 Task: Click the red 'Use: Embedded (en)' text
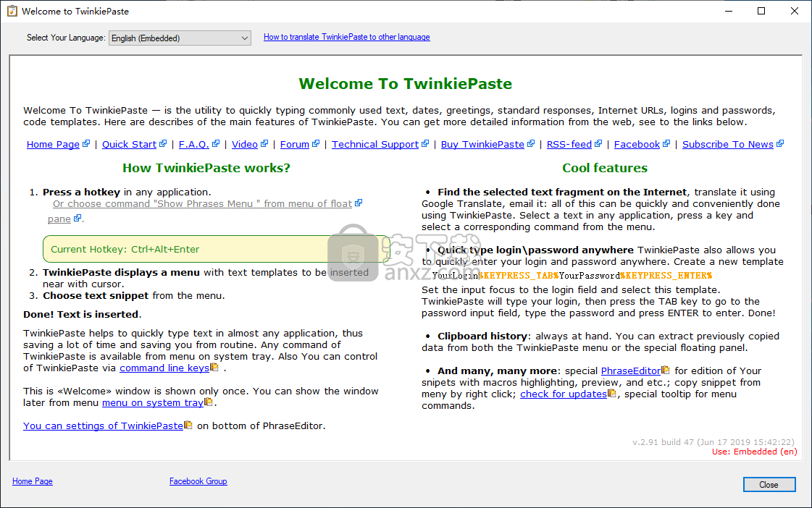(x=755, y=452)
